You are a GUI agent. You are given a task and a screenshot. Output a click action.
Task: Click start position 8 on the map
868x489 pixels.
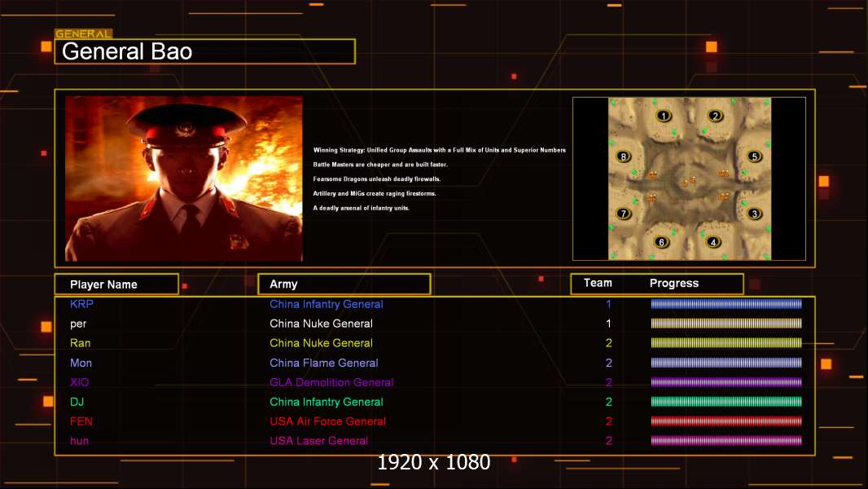[x=624, y=156]
